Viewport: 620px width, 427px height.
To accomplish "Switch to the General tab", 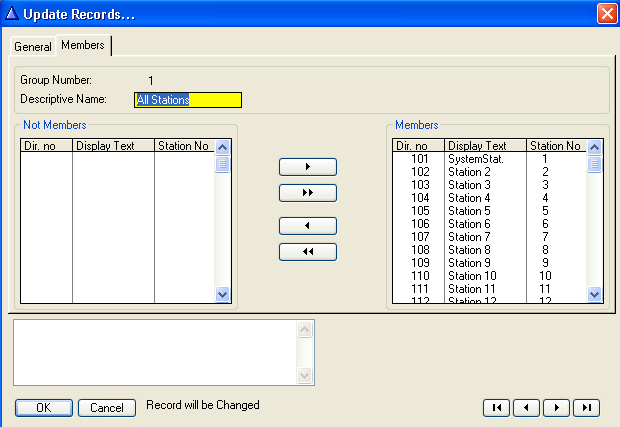I will click(33, 47).
